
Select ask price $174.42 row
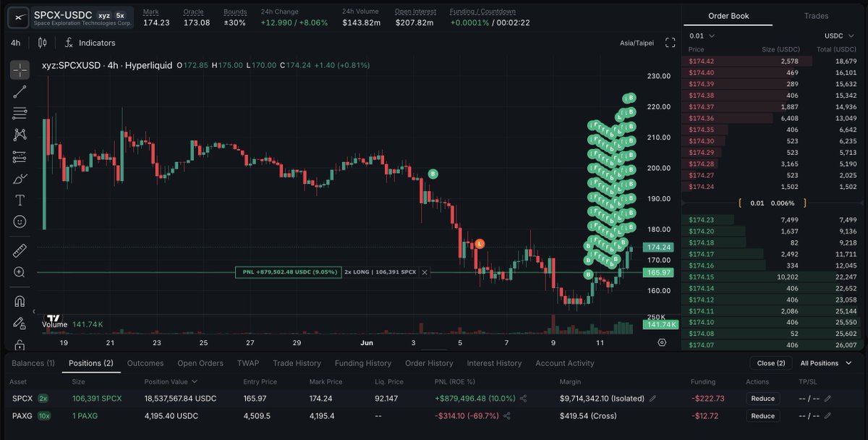[772, 62]
